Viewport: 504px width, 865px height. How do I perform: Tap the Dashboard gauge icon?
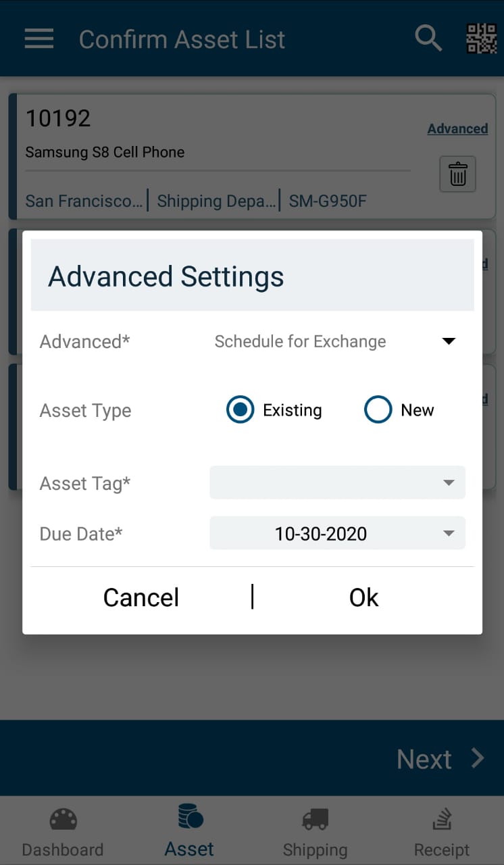click(x=63, y=820)
